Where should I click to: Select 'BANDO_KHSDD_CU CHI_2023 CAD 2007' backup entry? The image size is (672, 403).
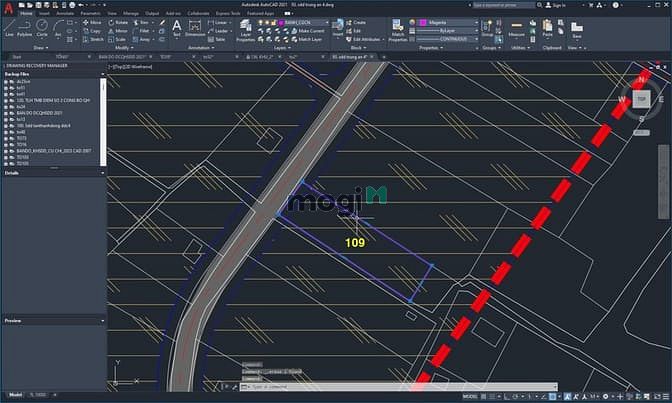tap(54, 151)
